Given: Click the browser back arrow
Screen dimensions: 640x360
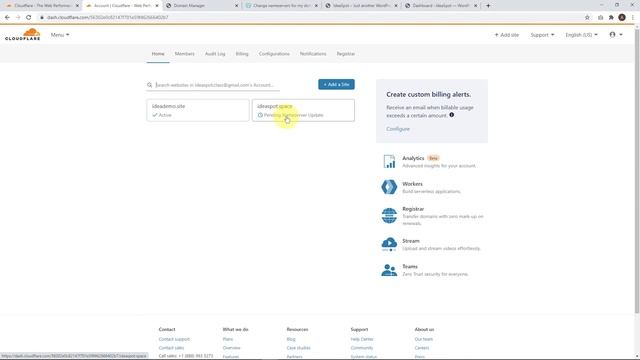Looking at the screenshot, I should coord(7,18).
